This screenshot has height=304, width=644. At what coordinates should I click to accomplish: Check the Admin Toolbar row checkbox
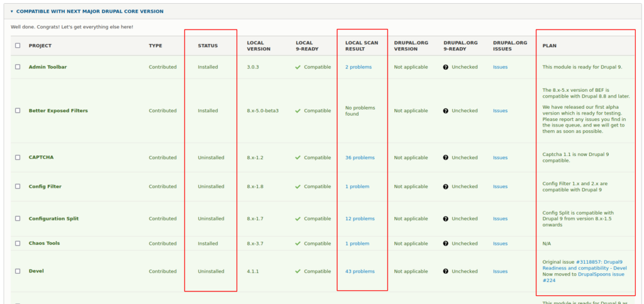point(18,67)
